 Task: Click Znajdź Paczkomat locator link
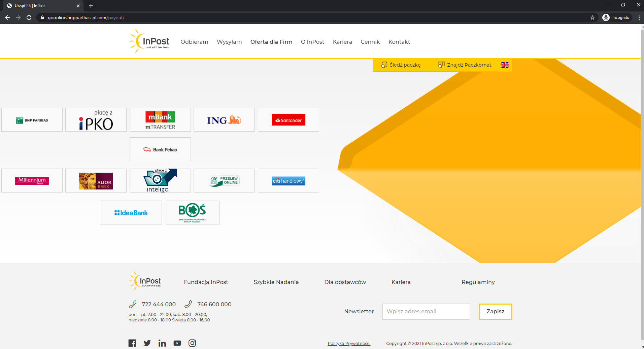pyautogui.click(x=465, y=65)
